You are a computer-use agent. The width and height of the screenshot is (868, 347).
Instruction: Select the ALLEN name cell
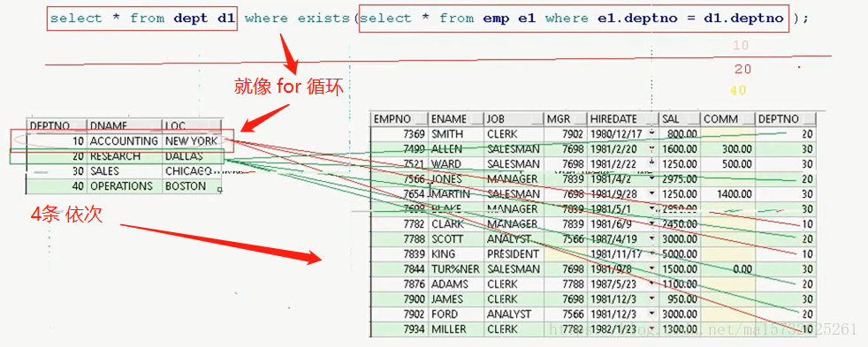(x=456, y=149)
